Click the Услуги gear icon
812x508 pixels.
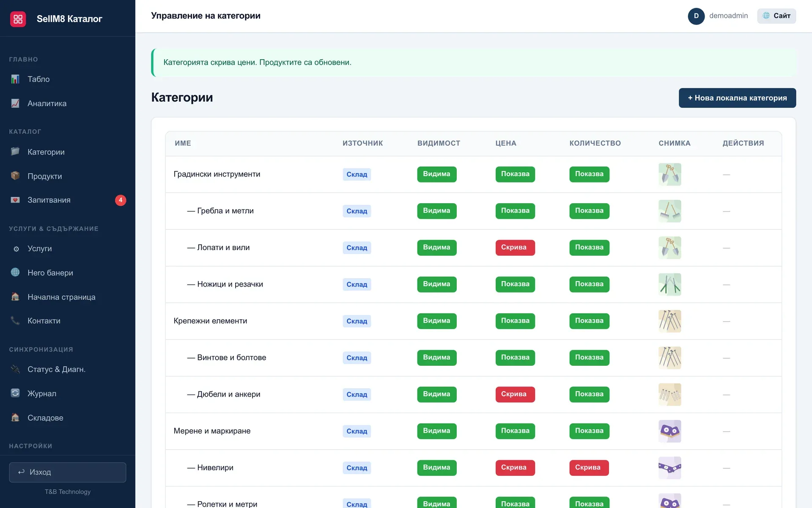tap(16, 249)
